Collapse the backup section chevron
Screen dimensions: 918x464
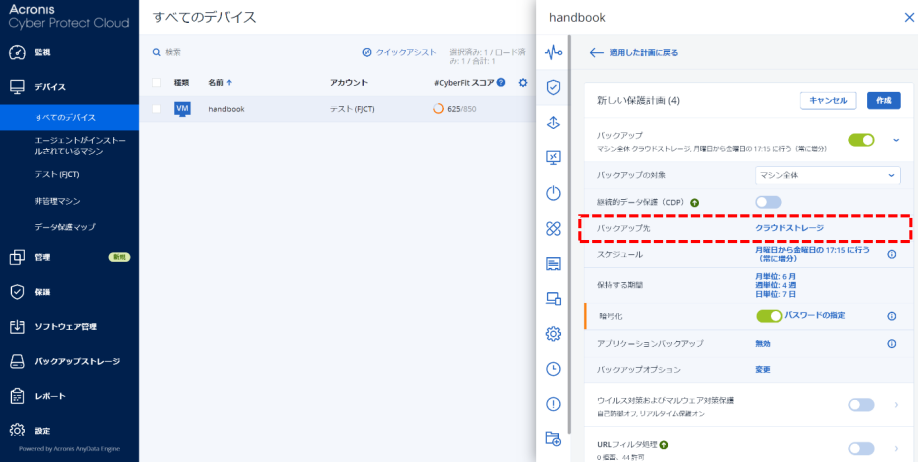tap(896, 140)
